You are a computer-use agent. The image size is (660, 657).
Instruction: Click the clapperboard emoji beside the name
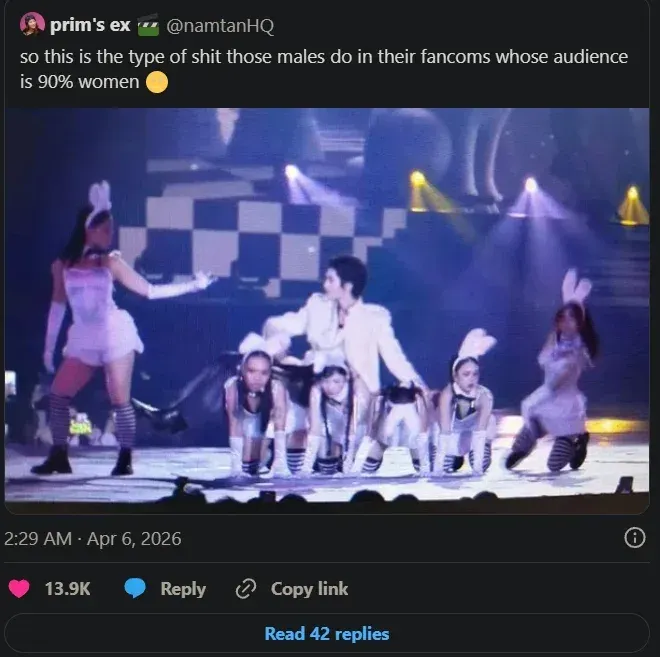[x=149, y=24]
